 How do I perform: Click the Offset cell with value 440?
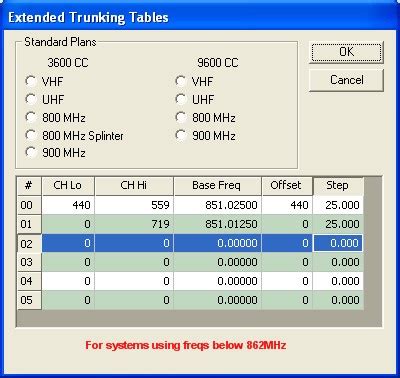287,205
